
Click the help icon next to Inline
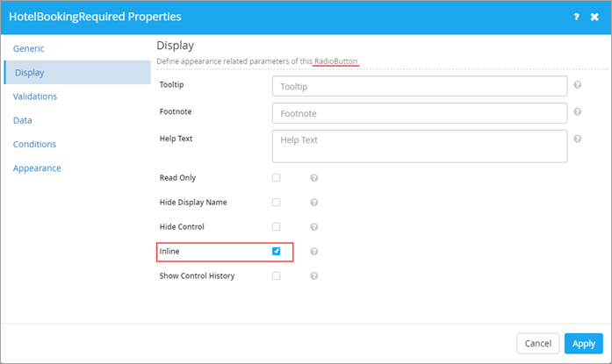313,252
